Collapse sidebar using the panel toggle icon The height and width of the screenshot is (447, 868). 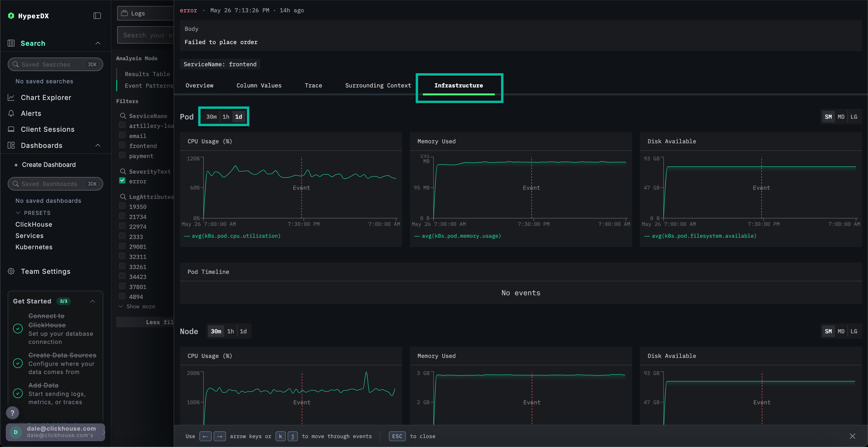pos(97,16)
